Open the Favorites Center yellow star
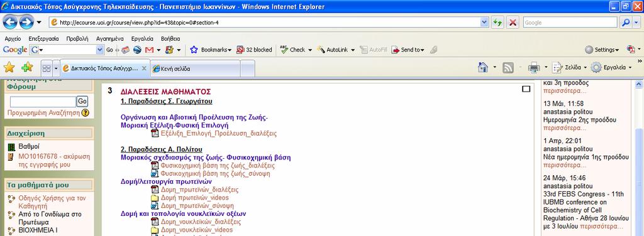Screen dimensions: 644x236 click(x=9, y=67)
